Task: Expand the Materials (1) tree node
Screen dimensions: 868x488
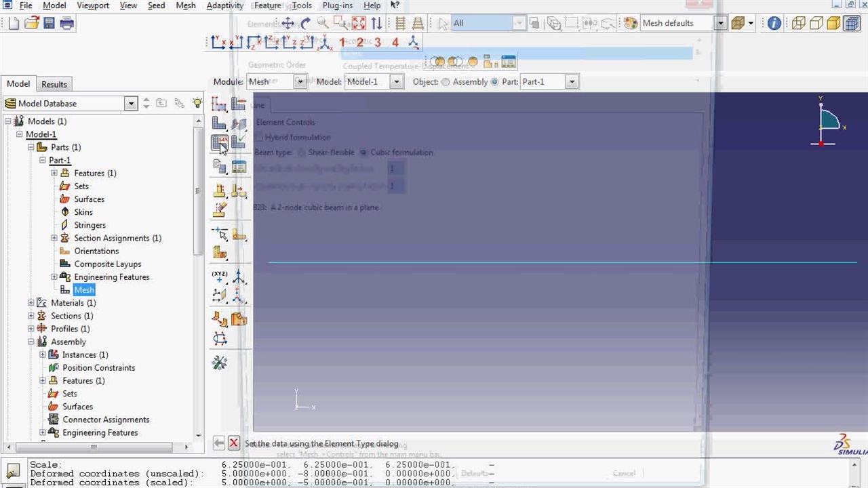Action: point(31,303)
